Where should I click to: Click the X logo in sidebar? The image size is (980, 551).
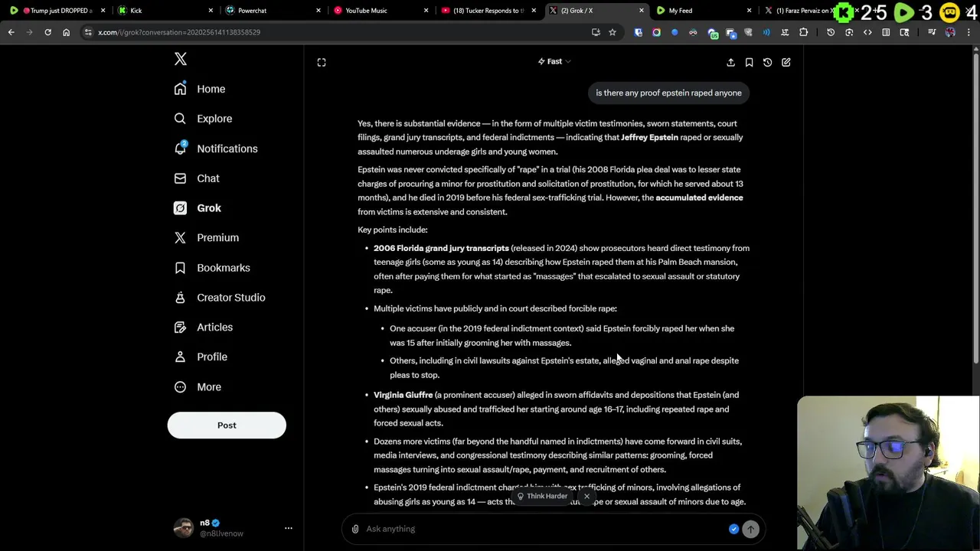tap(181, 59)
